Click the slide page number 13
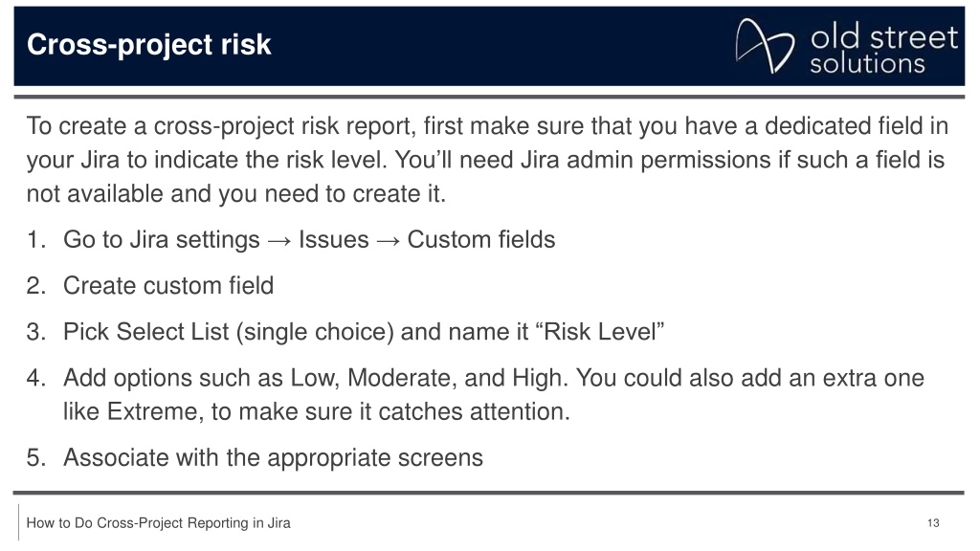The image size is (980, 551). 933,523
